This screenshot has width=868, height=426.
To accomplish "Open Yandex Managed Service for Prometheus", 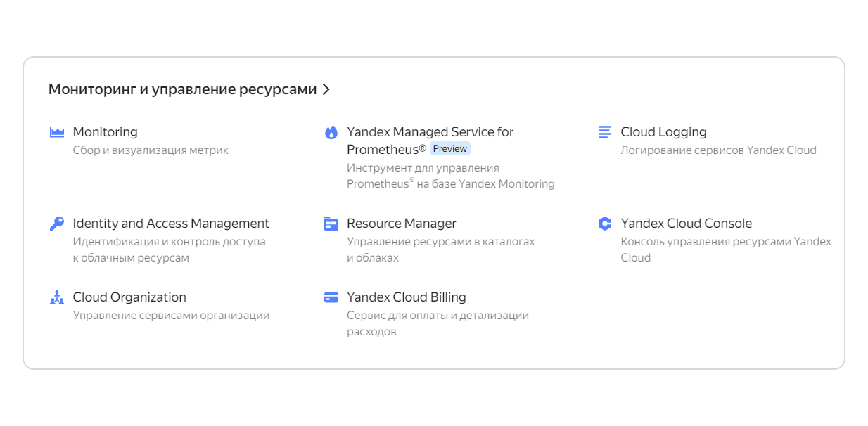I will point(430,141).
